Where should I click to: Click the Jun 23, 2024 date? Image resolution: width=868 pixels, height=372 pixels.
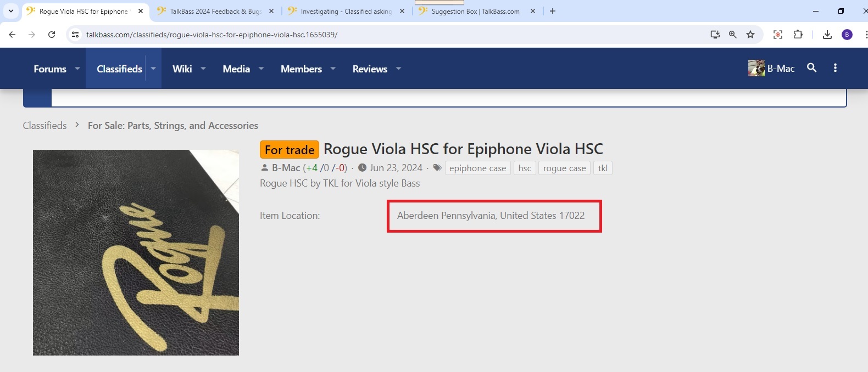pos(396,168)
